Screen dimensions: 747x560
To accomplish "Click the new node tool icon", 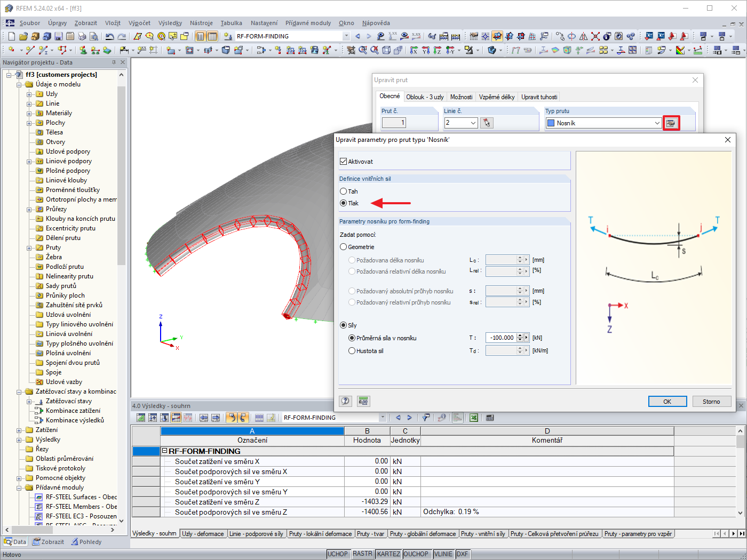I will [x=11, y=50].
